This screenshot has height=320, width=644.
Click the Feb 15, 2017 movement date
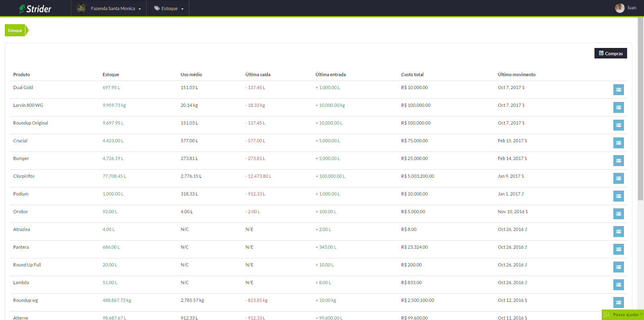click(x=511, y=141)
